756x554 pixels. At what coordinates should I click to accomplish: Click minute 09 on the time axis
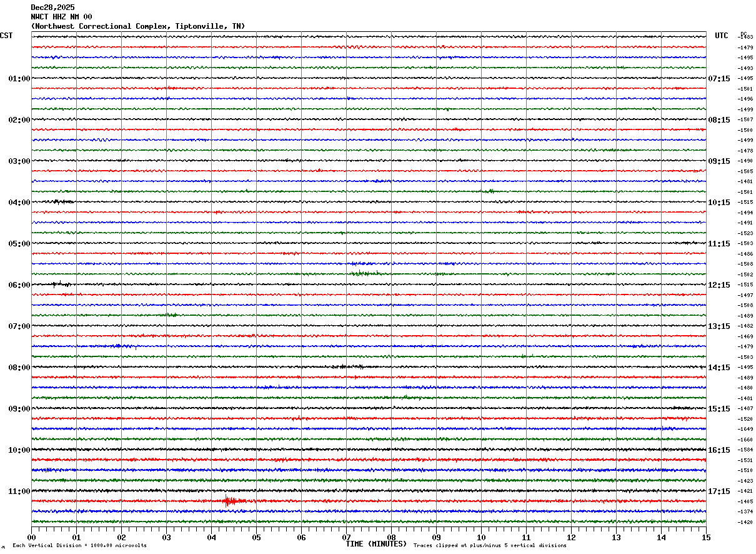[x=437, y=537]
